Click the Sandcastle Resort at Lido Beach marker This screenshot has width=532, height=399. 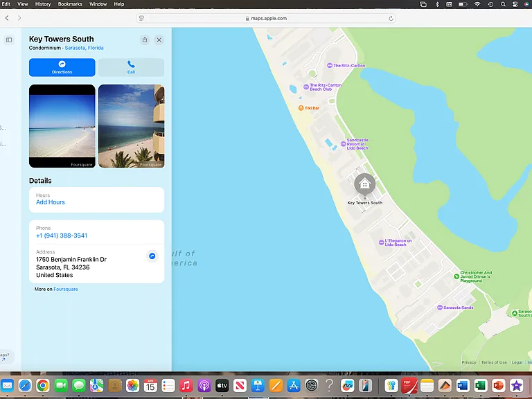(343, 144)
